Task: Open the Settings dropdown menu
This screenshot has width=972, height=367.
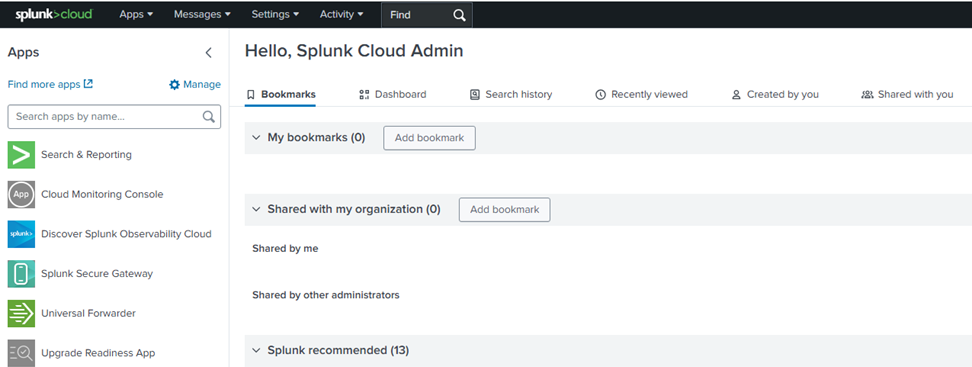Action: (275, 14)
